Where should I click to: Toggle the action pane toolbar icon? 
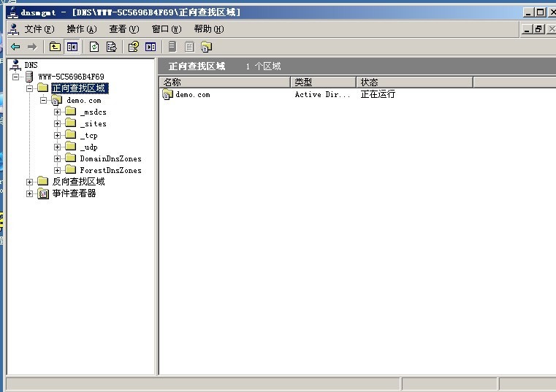pyautogui.click(x=151, y=47)
